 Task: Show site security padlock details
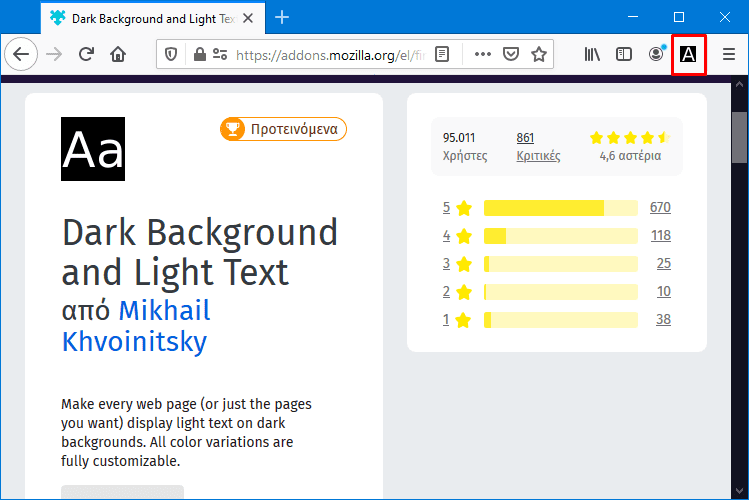(x=200, y=54)
